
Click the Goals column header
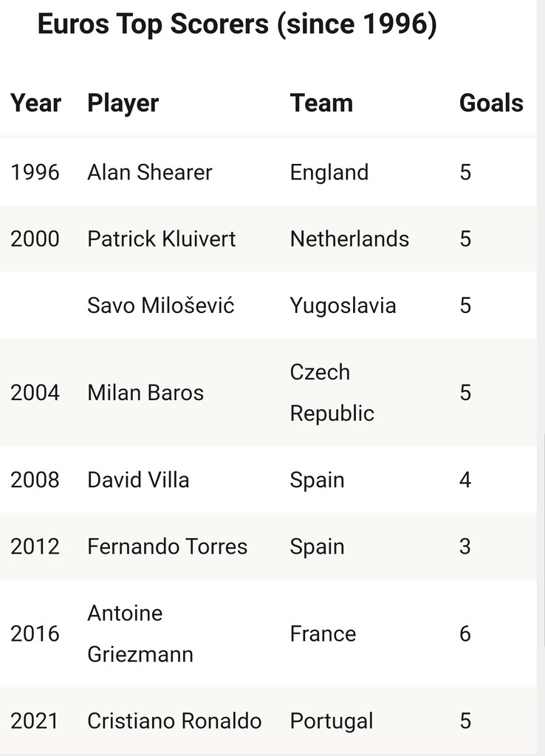click(491, 103)
